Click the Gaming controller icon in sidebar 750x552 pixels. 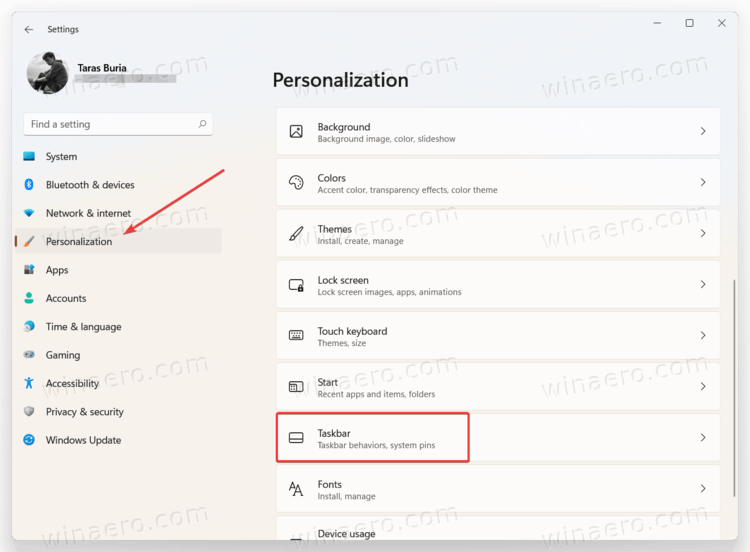[29, 354]
